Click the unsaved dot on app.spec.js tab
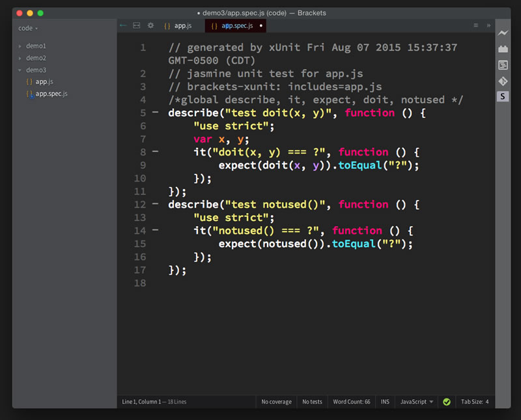This screenshot has height=420, width=521. [261, 25]
